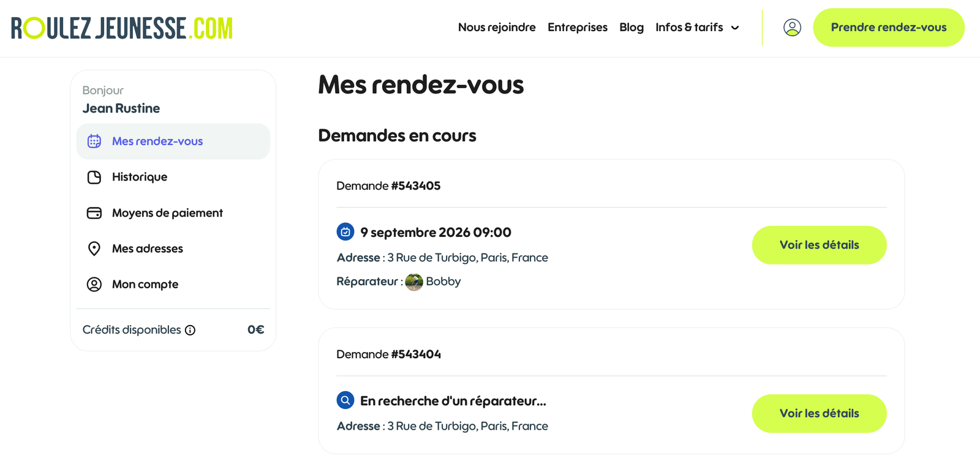Click the address line in Demande #543405
980x464 pixels.
click(x=442, y=258)
